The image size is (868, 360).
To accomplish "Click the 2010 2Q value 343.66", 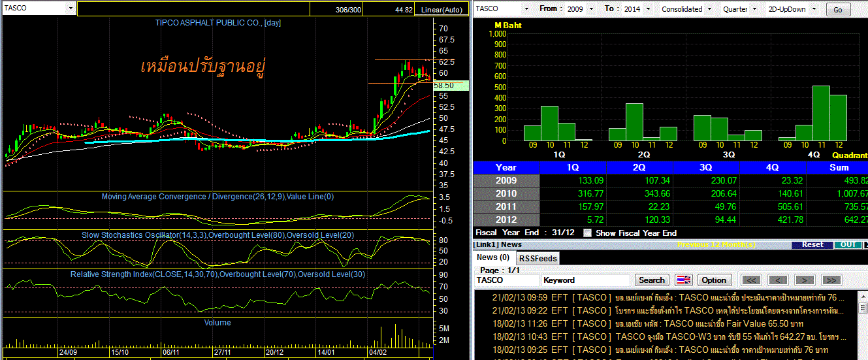I will click(656, 193).
